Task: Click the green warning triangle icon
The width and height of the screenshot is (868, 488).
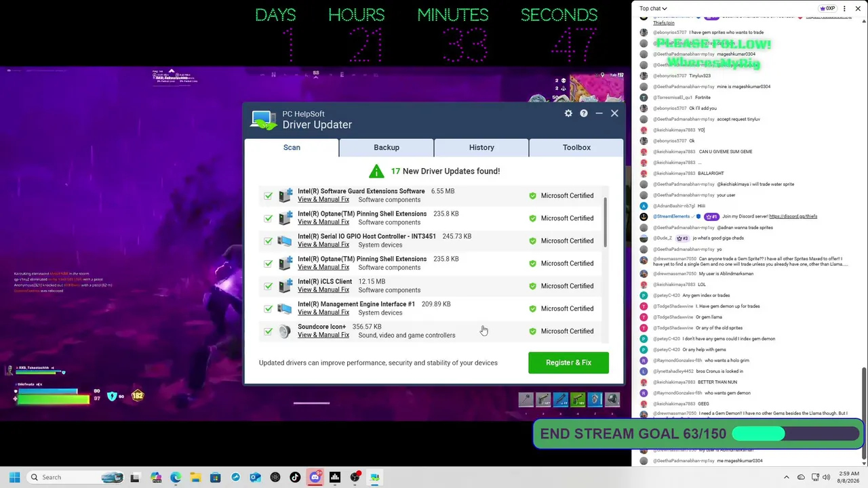Action: coord(376,171)
